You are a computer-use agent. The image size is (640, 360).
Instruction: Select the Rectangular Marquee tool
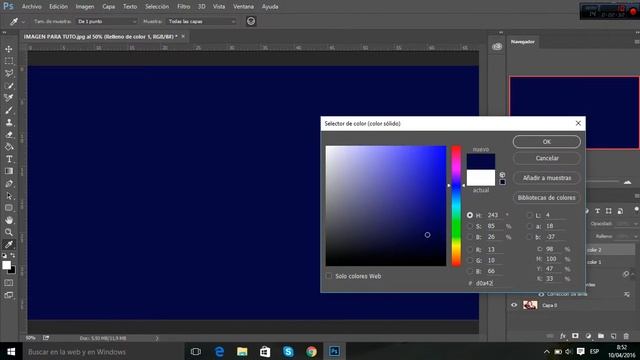coord(9,61)
